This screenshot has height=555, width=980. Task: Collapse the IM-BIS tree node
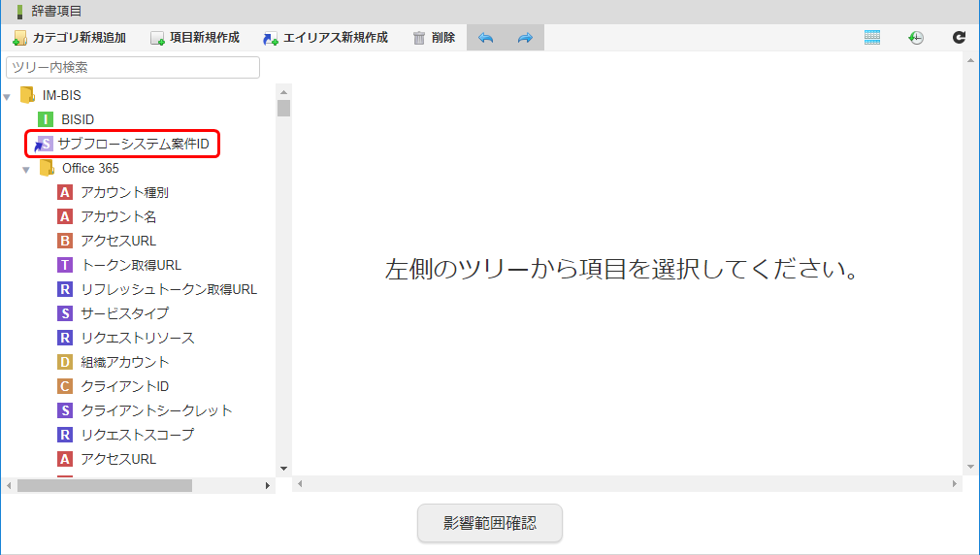[x=7, y=97]
